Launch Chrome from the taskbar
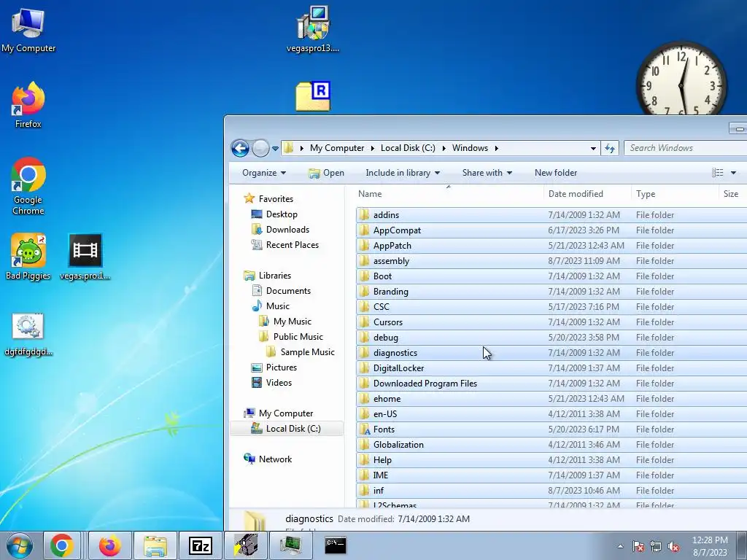 [x=62, y=545]
